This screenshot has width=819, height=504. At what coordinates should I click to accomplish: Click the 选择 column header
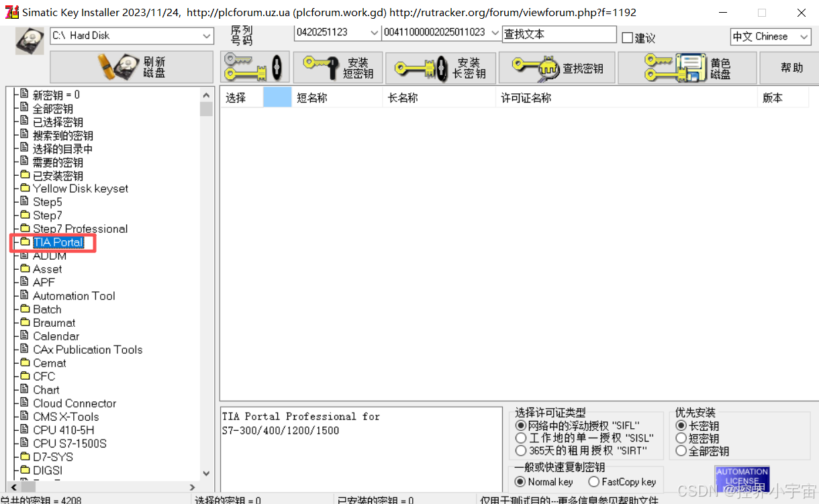point(242,98)
